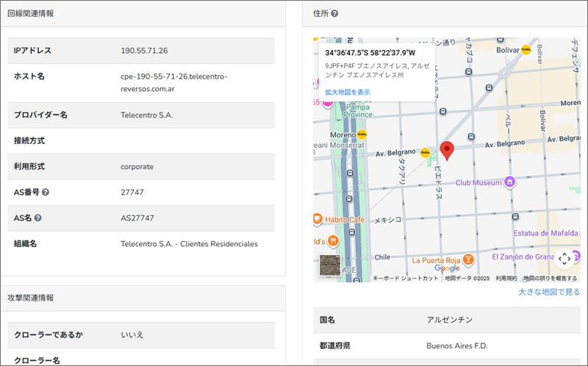Click Bolivar subway station icon
This screenshot has width=588, height=366.
[x=526, y=50]
